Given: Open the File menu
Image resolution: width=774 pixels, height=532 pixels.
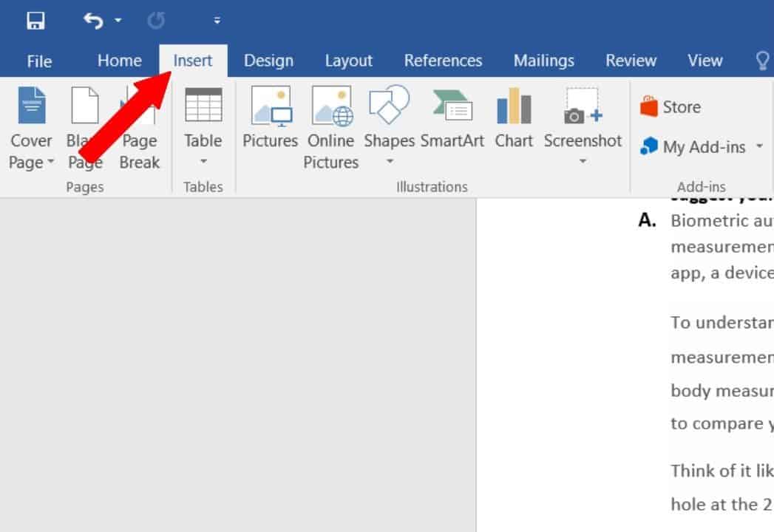Looking at the screenshot, I should [x=39, y=61].
